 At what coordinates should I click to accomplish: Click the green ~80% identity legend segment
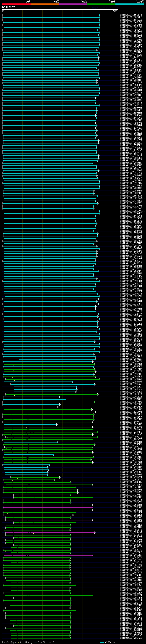pyautogui.click(x=101, y=4)
